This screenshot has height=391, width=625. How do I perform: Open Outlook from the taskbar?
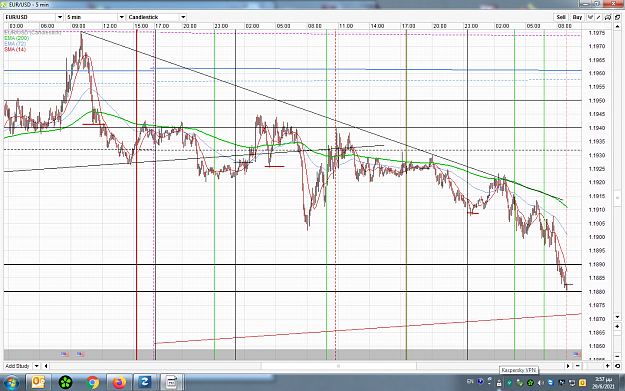38,383
